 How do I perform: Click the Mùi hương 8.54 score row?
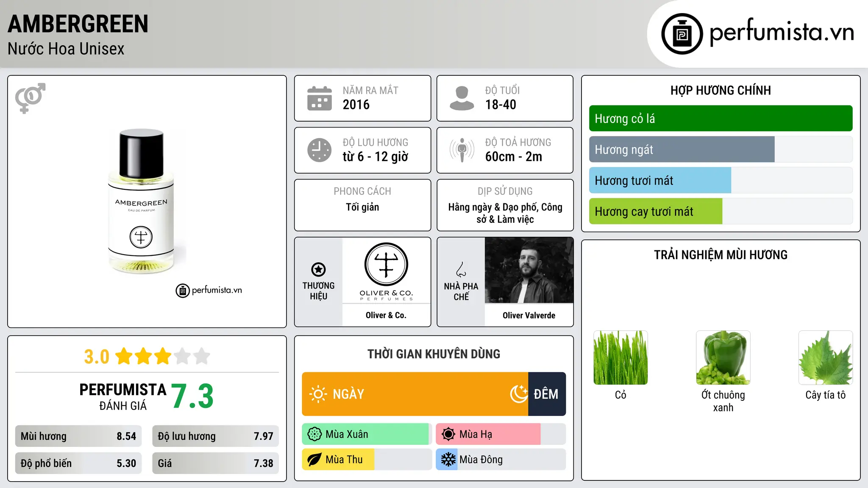point(78,436)
